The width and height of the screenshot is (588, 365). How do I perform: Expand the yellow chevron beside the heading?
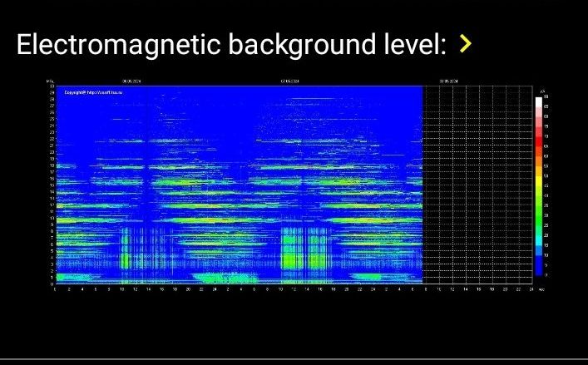[466, 43]
